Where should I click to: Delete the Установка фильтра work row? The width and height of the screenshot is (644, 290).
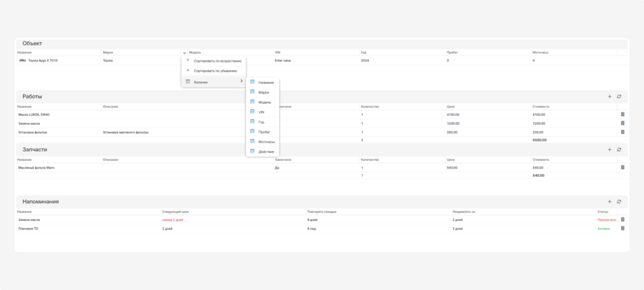click(x=622, y=131)
